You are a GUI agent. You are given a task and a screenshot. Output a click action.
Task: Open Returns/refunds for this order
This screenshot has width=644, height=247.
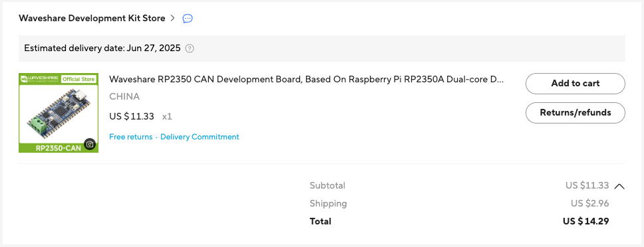(575, 113)
